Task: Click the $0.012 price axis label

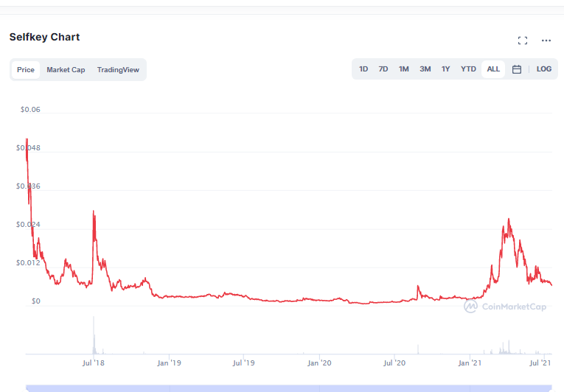Action: 28,263
